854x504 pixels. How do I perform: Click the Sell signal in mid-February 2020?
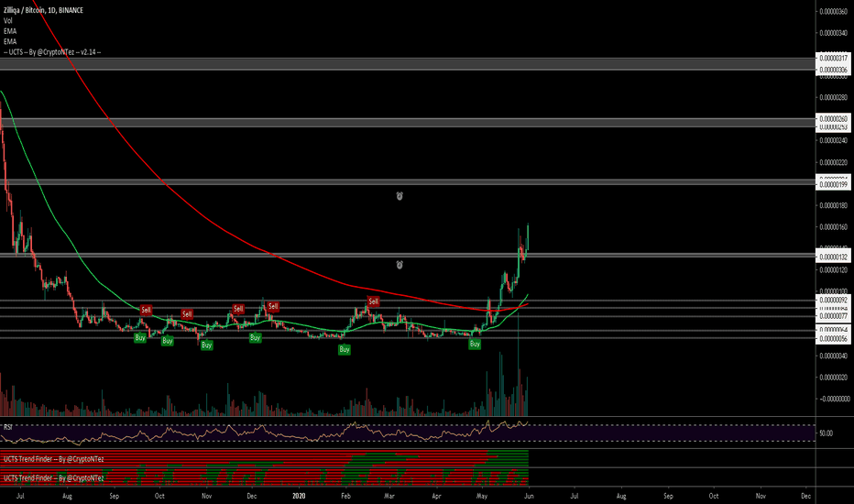point(373,301)
